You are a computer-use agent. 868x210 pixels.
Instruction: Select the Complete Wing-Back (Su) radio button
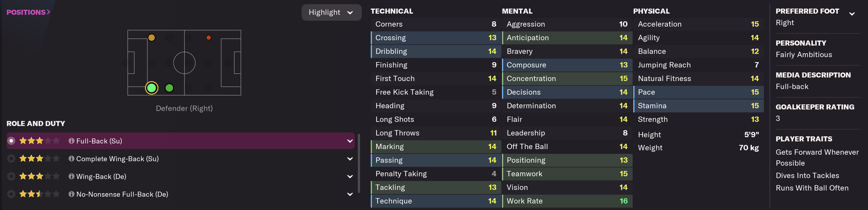click(11, 159)
